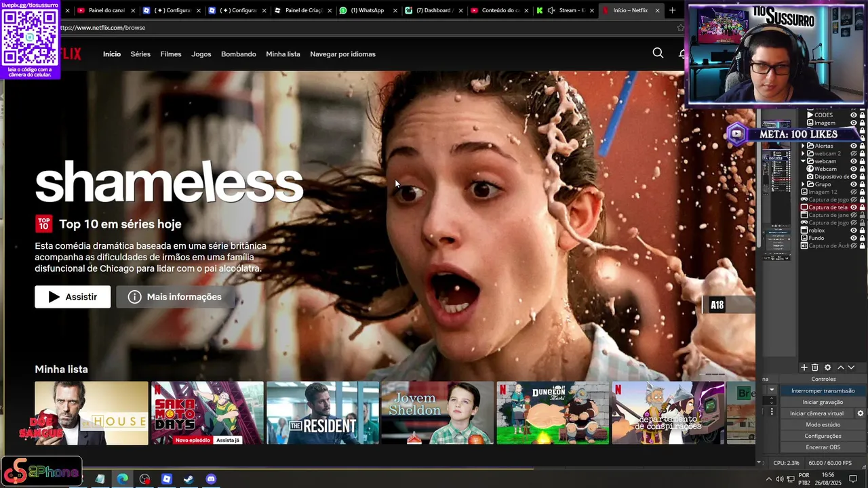Screen dimensions: 868x488
Task: Toggle visibility of the roblox source
Action: (x=854, y=230)
